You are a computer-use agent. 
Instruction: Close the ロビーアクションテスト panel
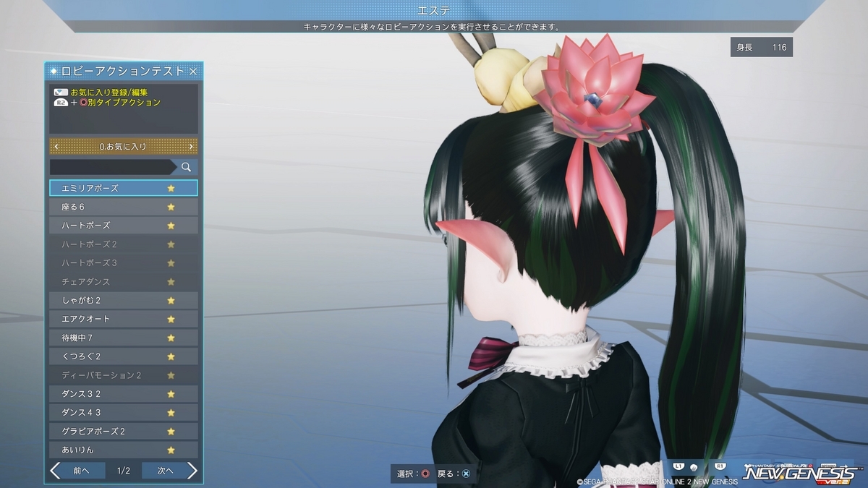(x=193, y=71)
